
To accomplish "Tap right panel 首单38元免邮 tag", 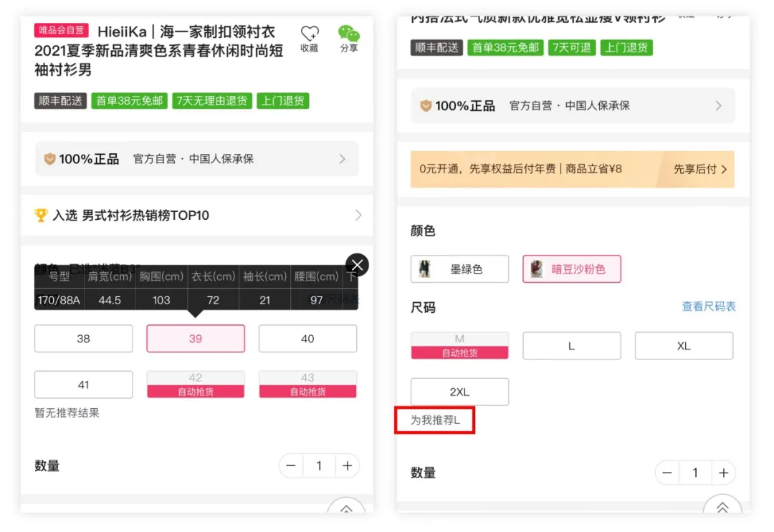I will pyautogui.click(x=505, y=47).
